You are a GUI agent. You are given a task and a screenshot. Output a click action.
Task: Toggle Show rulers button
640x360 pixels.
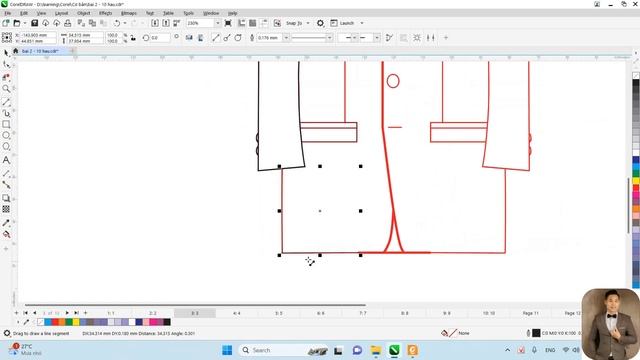coord(242,23)
